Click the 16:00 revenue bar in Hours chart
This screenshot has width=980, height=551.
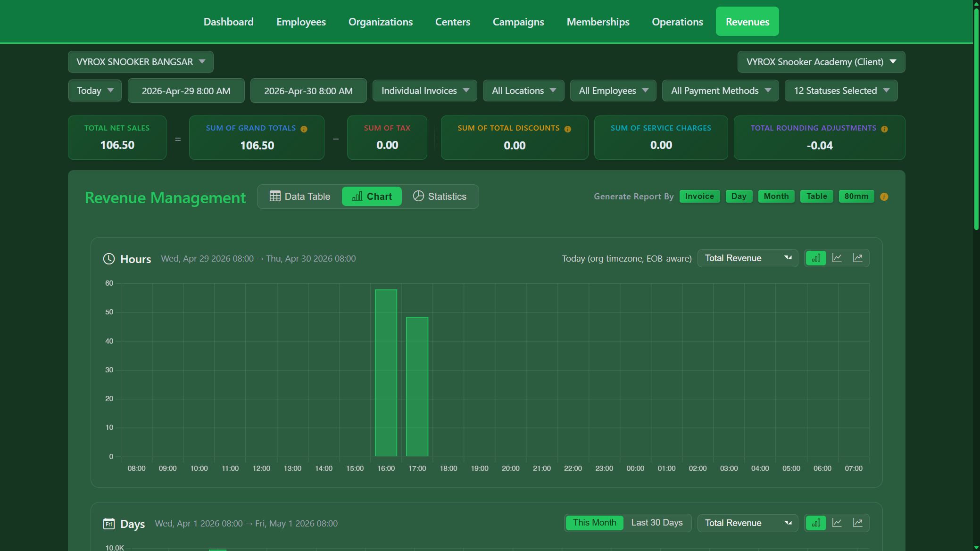click(386, 373)
